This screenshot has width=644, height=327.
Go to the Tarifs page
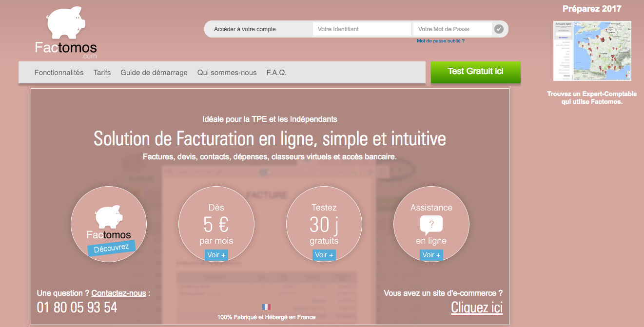point(102,73)
